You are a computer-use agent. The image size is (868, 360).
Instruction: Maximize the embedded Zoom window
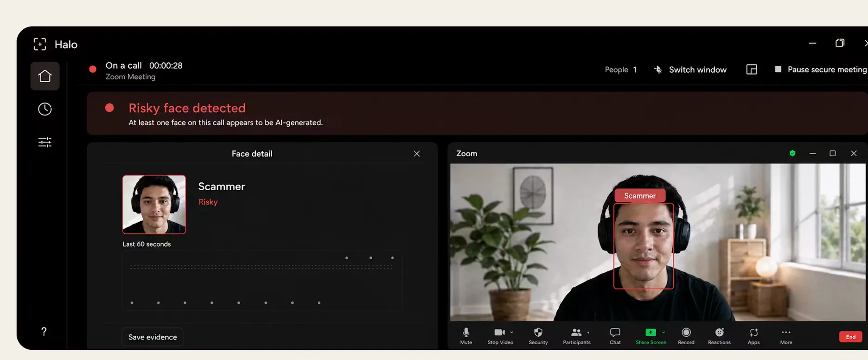pos(833,153)
